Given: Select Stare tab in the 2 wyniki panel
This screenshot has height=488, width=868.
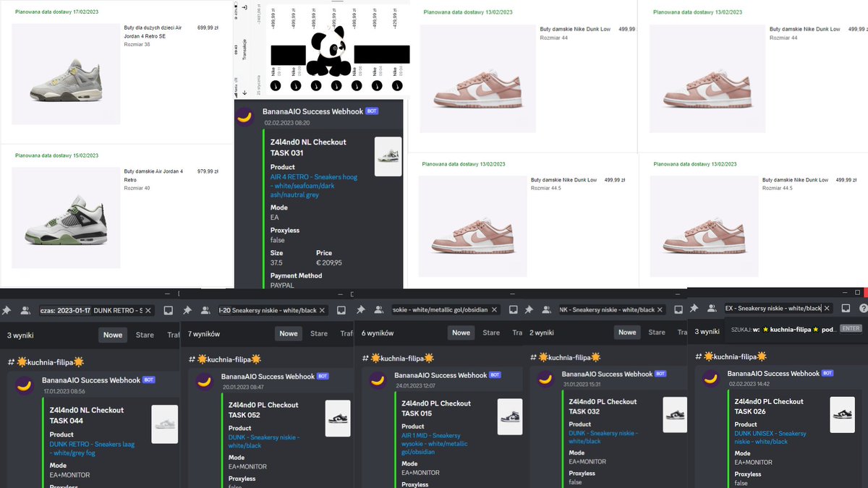Looking at the screenshot, I should [657, 332].
